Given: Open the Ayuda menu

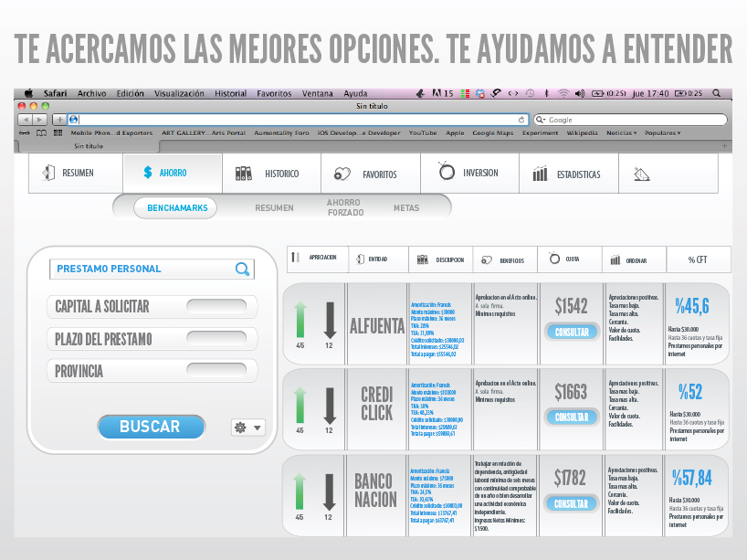Looking at the screenshot, I should coord(355,93).
